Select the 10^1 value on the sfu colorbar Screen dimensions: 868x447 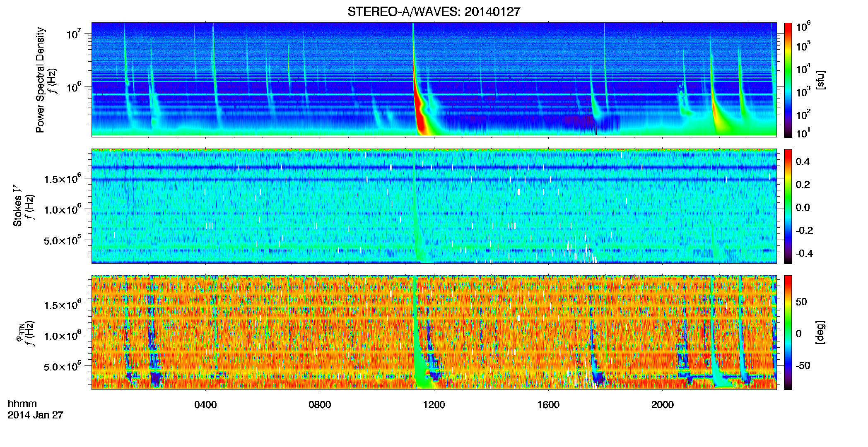pyautogui.click(x=803, y=133)
